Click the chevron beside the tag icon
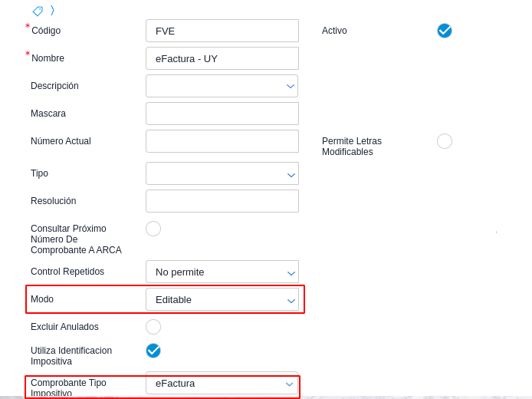Viewport: 532px width, 399px height. pos(52,10)
